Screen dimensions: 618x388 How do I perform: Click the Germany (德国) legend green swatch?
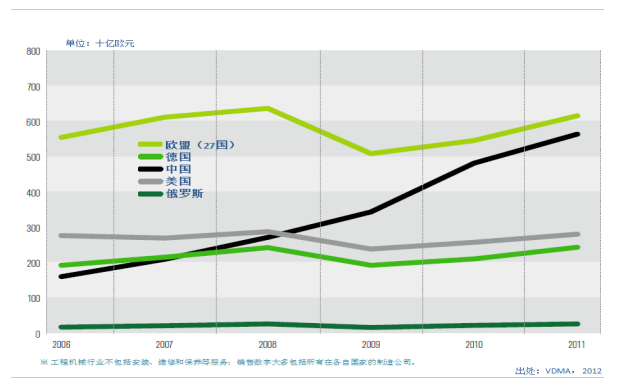[151, 157]
